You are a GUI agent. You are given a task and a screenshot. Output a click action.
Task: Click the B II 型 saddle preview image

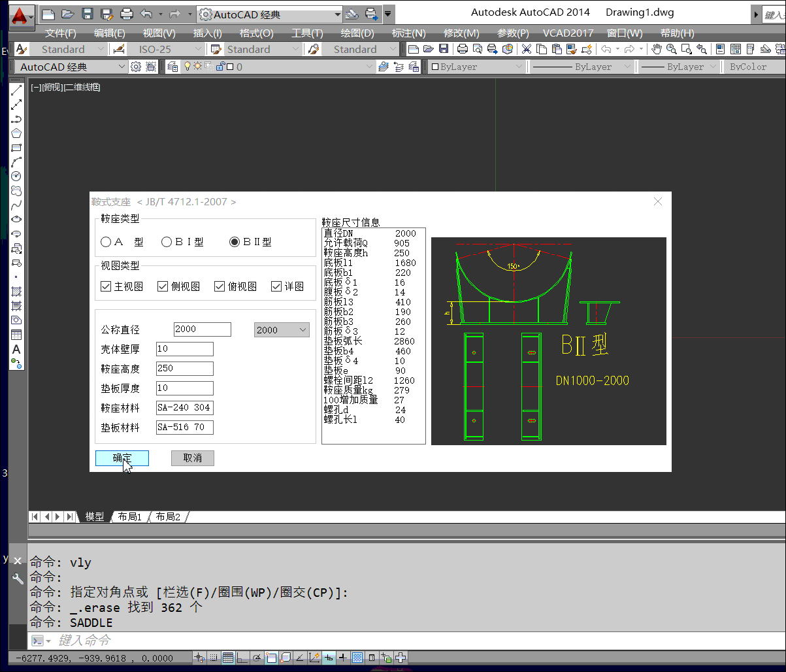tap(549, 341)
